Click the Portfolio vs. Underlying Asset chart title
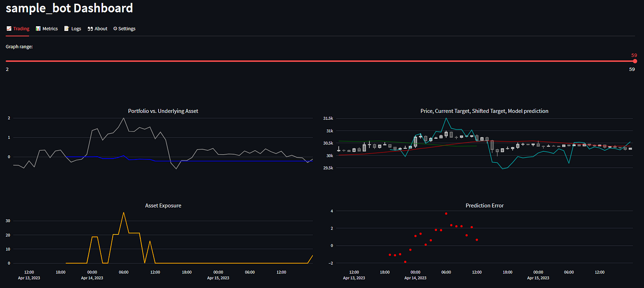The height and width of the screenshot is (288, 644). click(x=163, y=111)
